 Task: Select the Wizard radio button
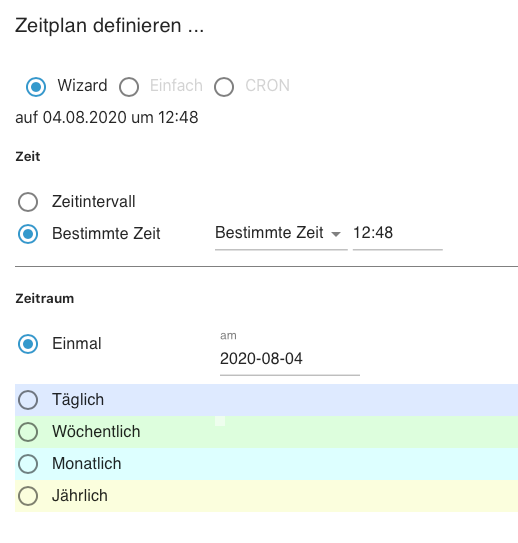[x=36, y=86]
